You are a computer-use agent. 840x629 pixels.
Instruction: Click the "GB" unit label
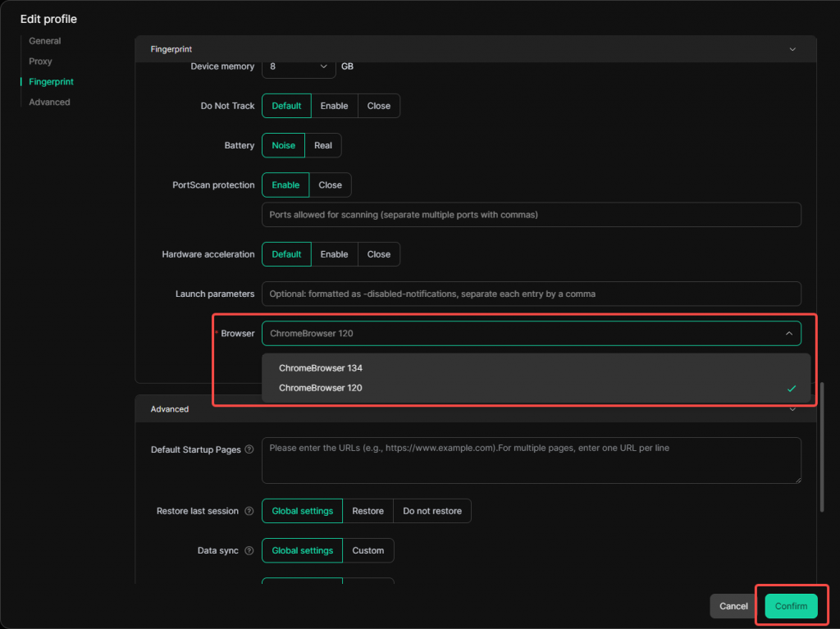347,66
